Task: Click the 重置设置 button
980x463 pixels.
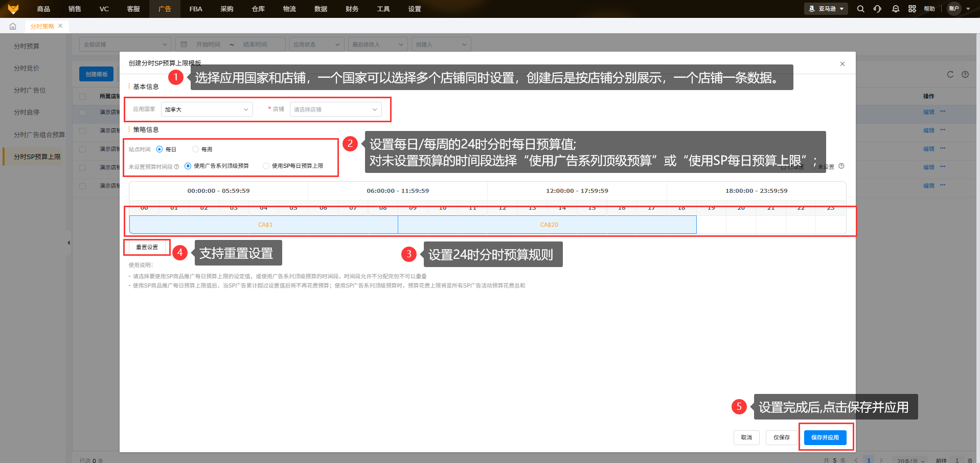Action: (x=147, y=247)
